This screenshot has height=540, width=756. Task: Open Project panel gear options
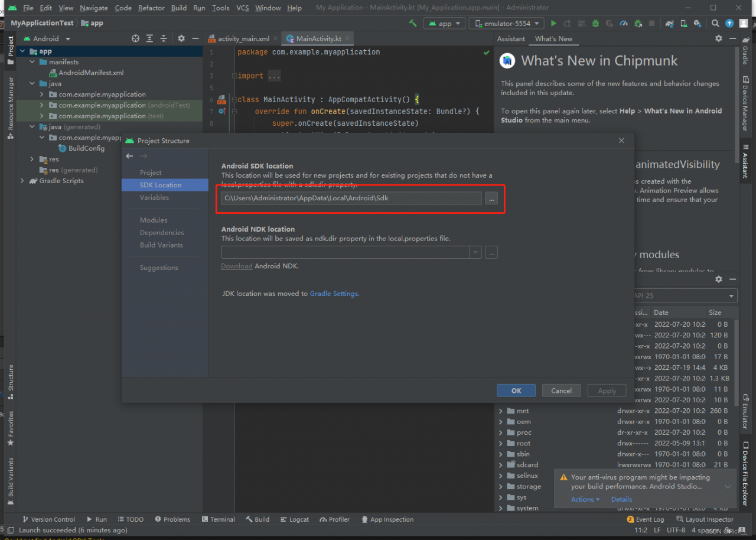click(x=181, y=38)
